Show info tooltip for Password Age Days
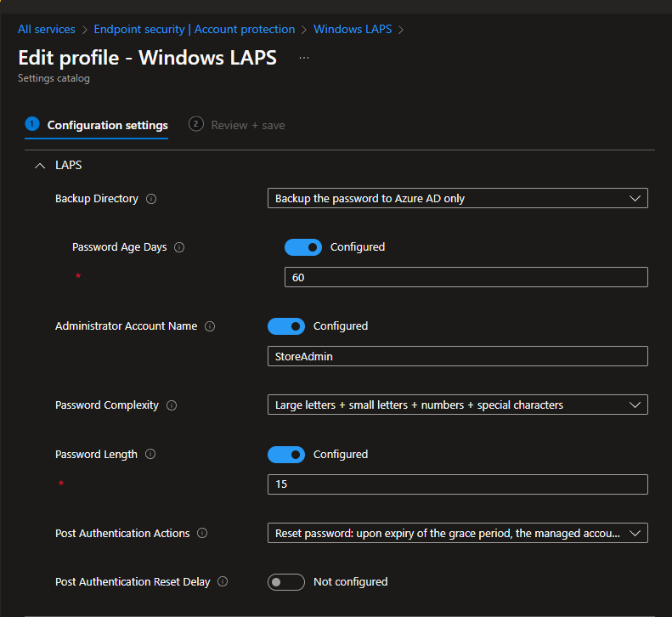 (179, 247)
